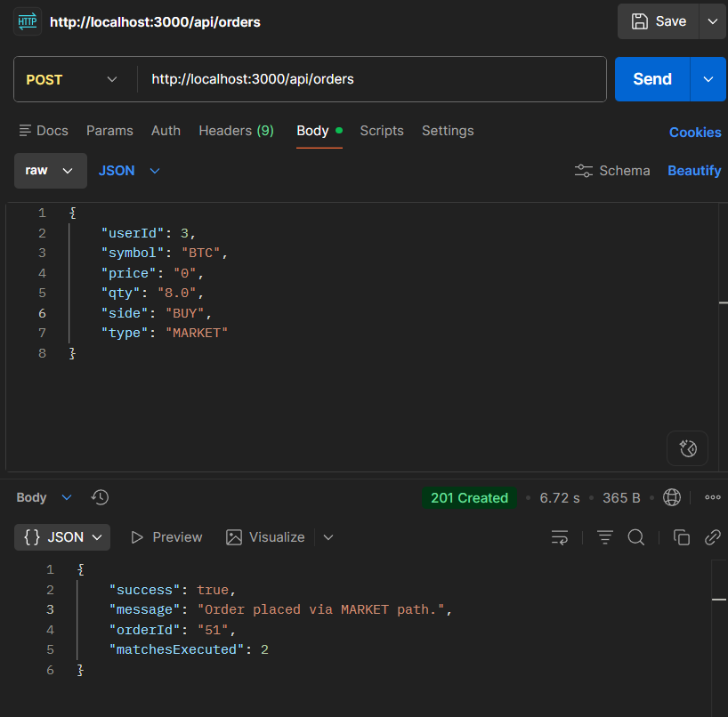Viewport: 728px width, 717px height.
Task: Change the JSON body format dropdown
Action: (x=129, y=171)
